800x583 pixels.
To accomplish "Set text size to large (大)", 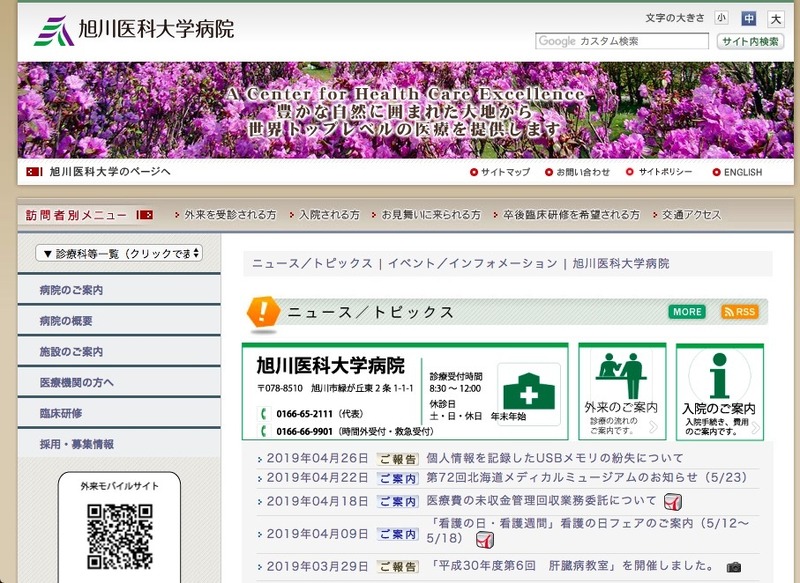I will pyautogui.click(x=775, y=18).
